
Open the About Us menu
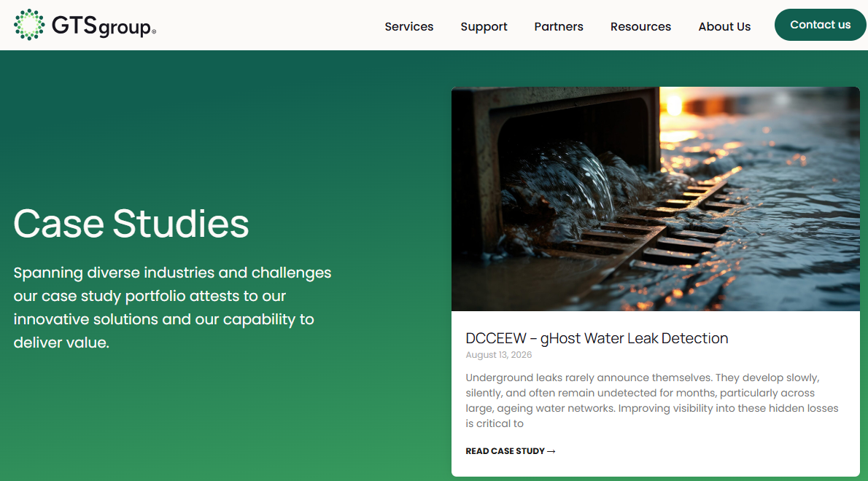coord(724,26)
